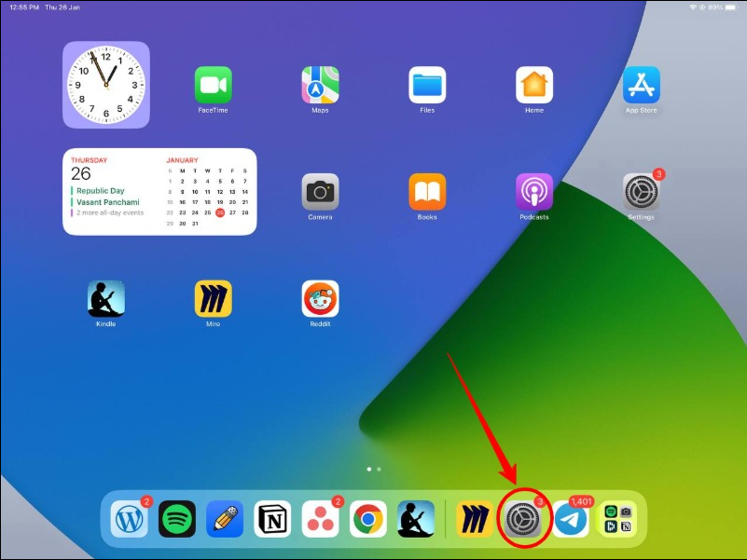Viewport: 747px width, 560px height.
Task: Tap the home screen page indicator dots
Action: [x=373, y=470]
